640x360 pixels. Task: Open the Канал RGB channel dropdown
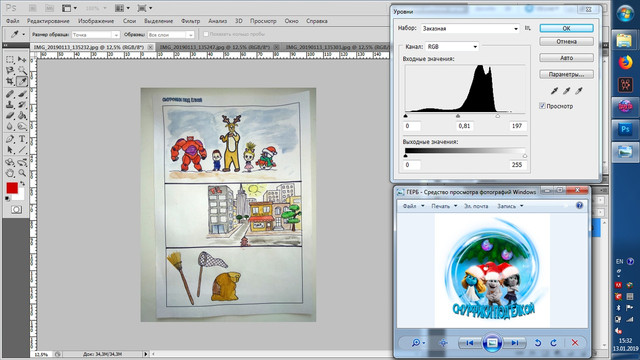pos(452,47)
